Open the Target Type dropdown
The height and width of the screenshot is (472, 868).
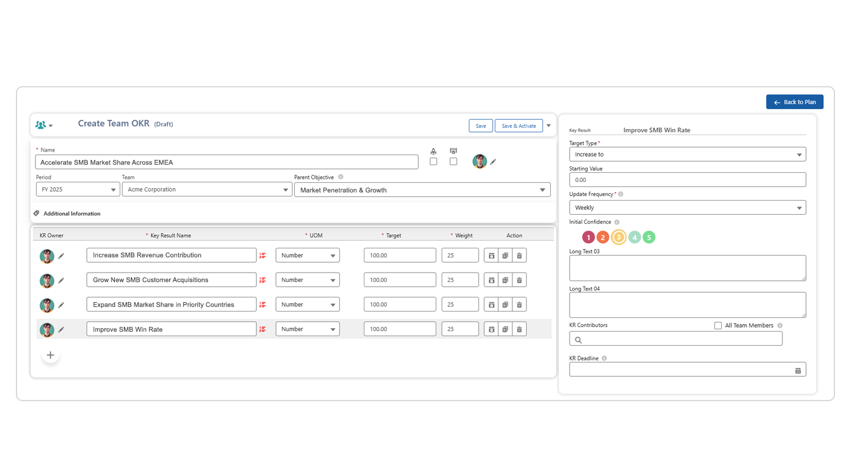point(687,155)
